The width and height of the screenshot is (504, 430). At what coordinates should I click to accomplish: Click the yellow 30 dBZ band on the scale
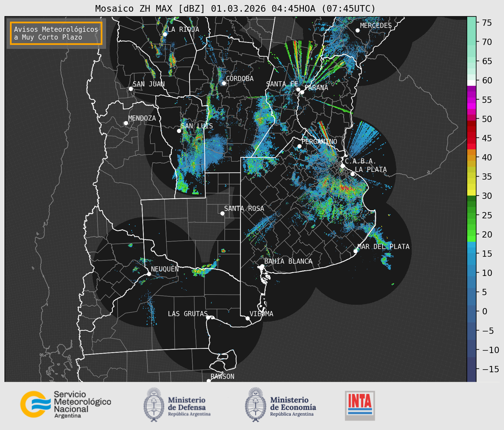tap(471, 193)
